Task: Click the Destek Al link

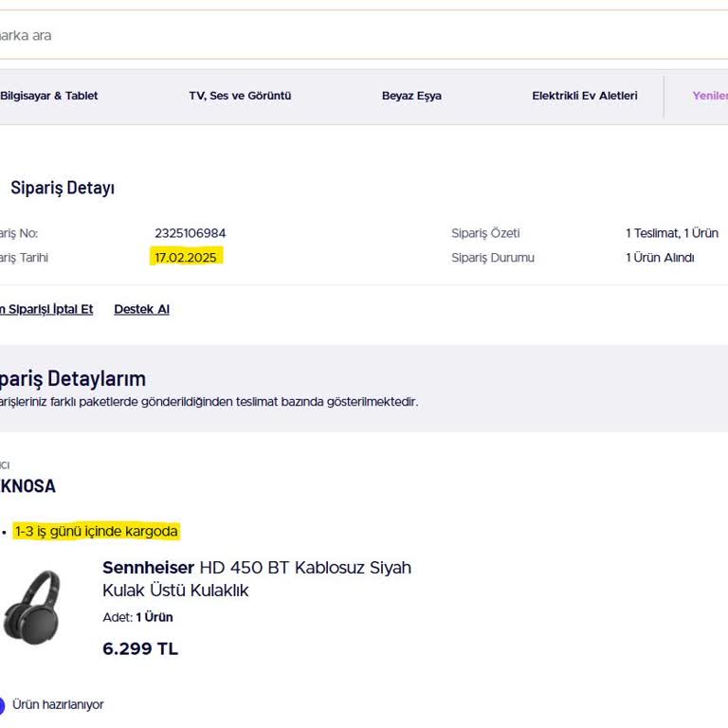Action: click(x=141, y=309)
